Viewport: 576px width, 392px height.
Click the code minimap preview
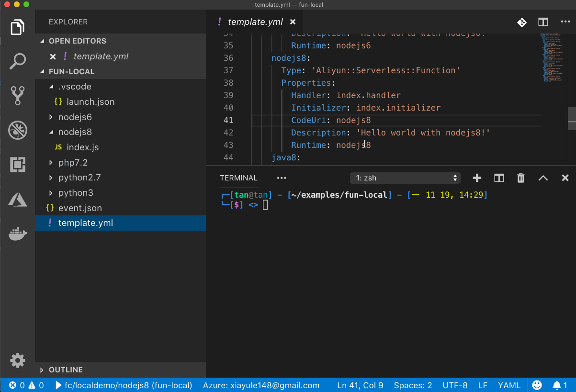(x=553, y=57)
